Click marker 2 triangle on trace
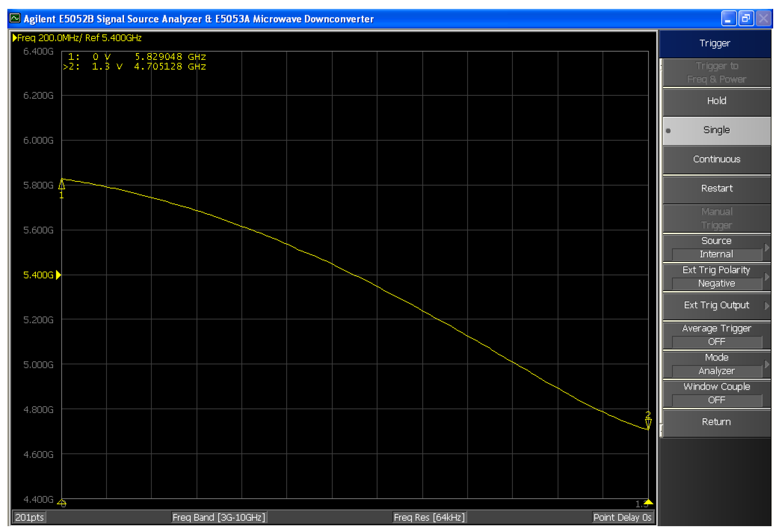 [648, 423]
